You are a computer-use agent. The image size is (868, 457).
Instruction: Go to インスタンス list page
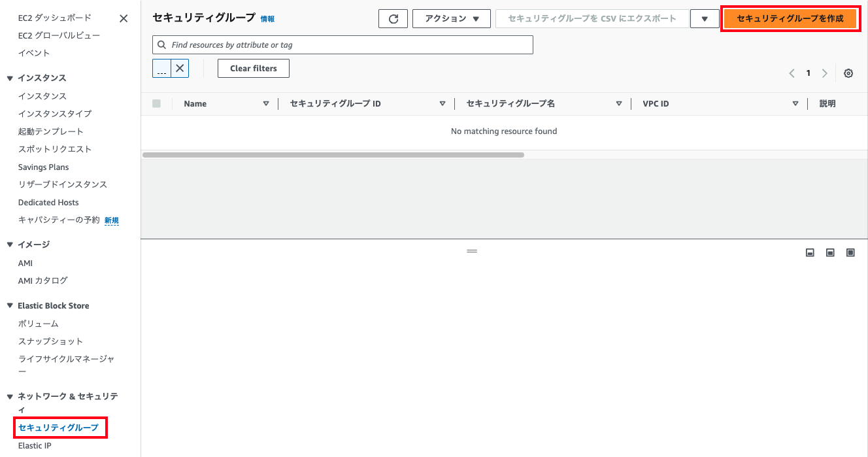point(42,96)
